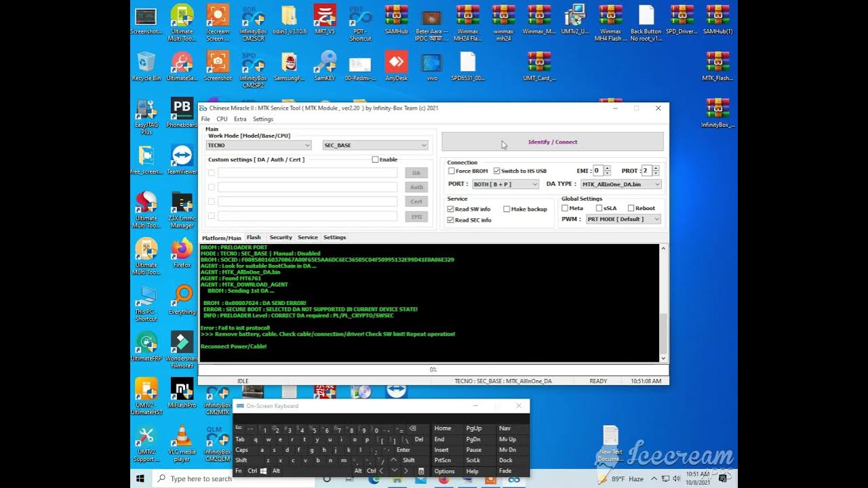Open the TeamViewer desktop icon
Screen dimensions: 868x488
pyautogui.click(x=182, y=159)
